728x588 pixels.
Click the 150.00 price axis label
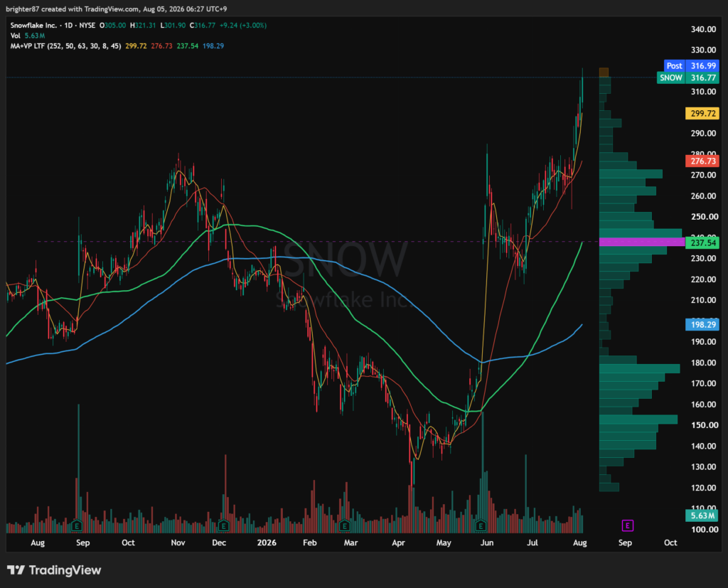point(703,425)
